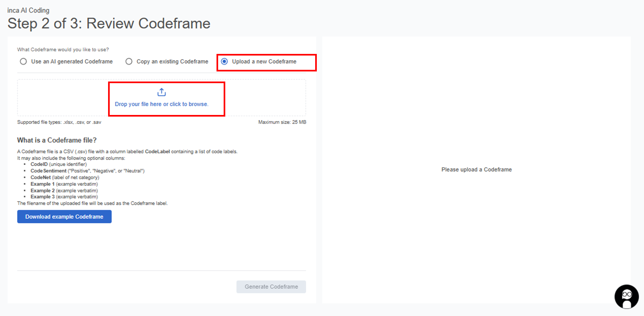Click the upload arrow icon
Screen dimensions: 644x316
161,93
